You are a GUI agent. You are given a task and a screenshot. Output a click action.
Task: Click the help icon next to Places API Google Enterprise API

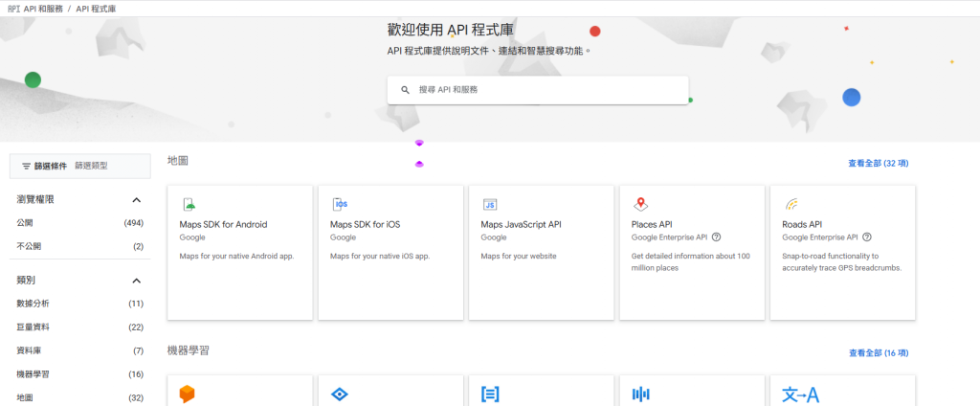[716, 237]
